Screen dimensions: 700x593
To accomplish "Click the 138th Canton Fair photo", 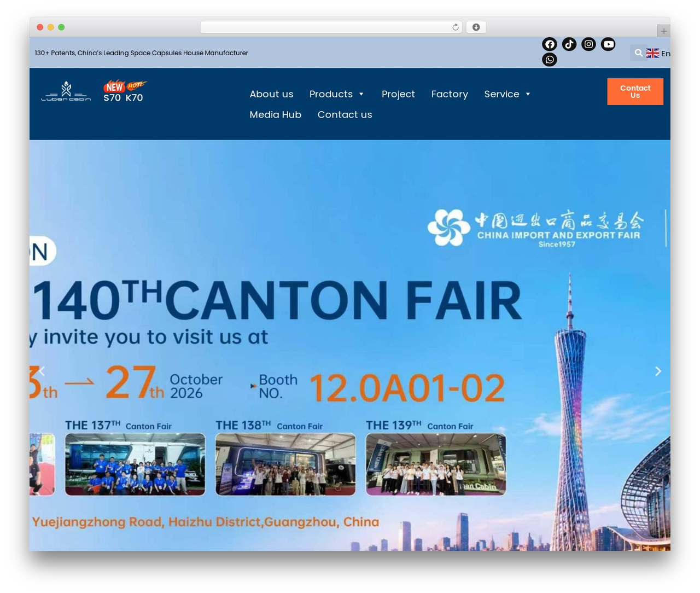I will 285,464.
